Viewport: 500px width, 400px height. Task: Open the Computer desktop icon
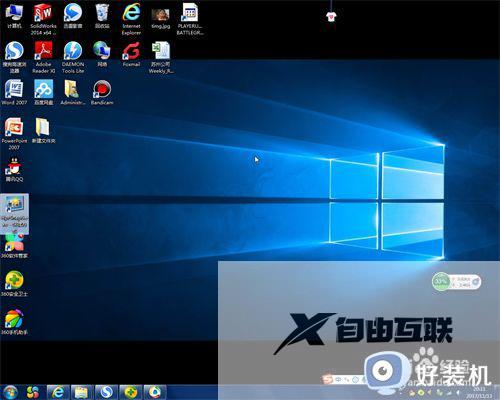point(14,16)
